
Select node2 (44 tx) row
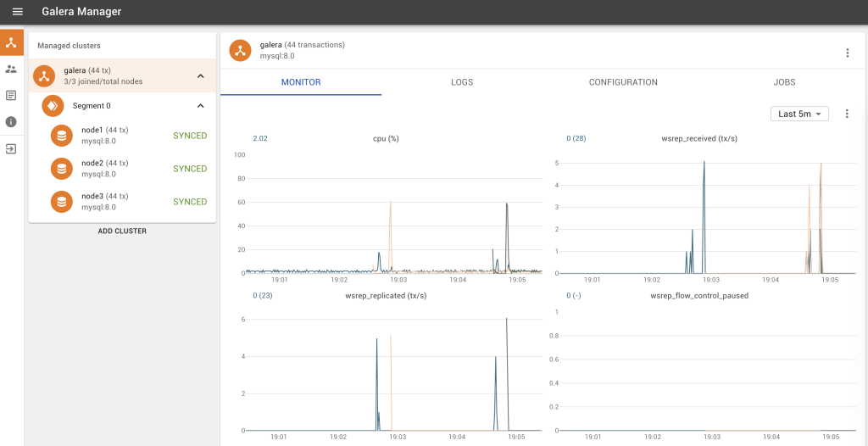click(x=122, y=169)
